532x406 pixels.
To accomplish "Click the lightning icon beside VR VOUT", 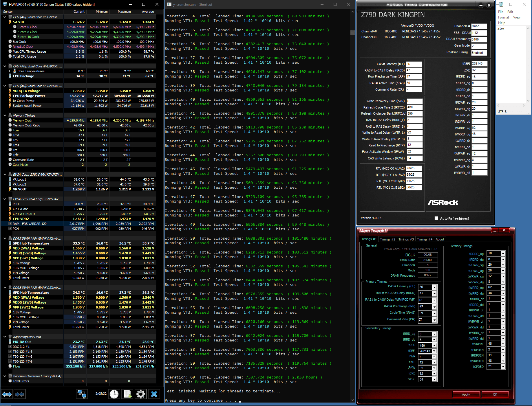I will pos(10,189).
